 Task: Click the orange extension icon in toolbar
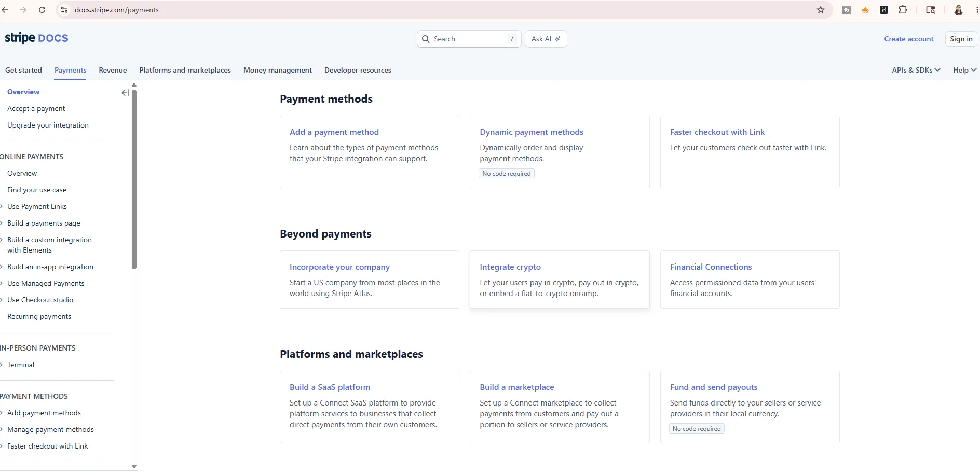pyautogui.click(x=865, y=10)
